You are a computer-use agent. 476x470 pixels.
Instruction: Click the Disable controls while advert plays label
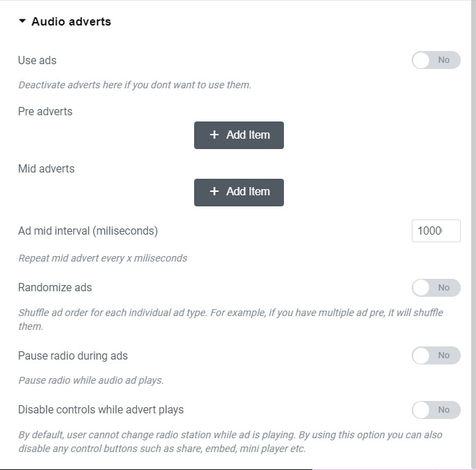click(101, 409)
